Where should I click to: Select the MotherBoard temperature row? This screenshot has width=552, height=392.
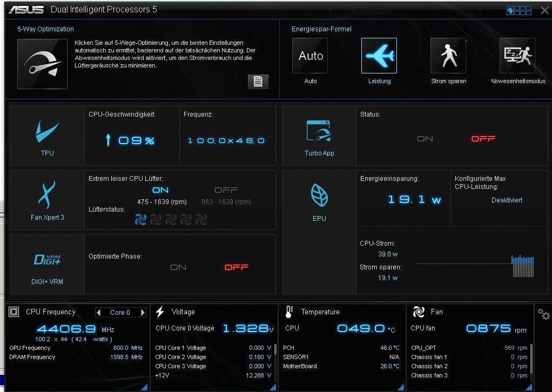[x=341, y=366]
